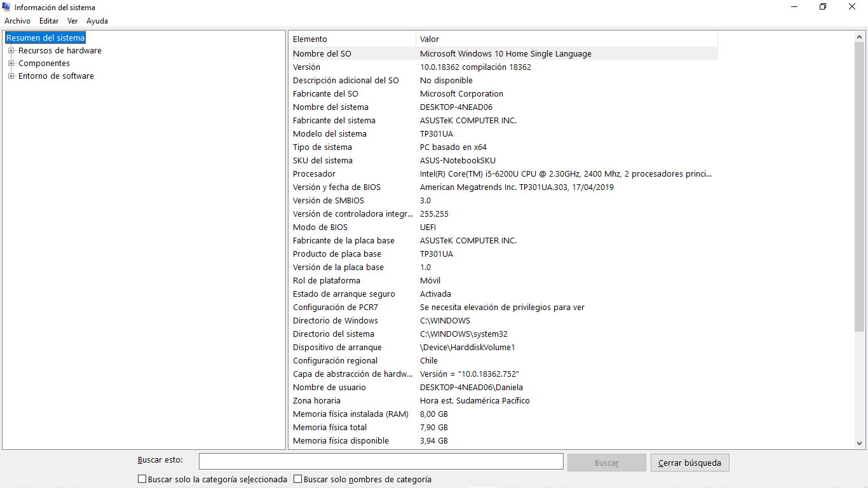
Task: Click the vertical scrollbar thumb
Action: [860, 187]
